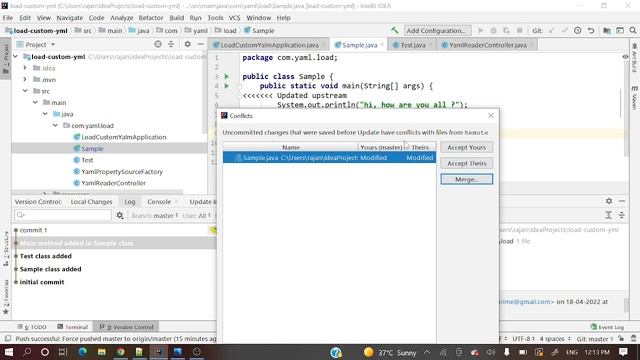This screenshot has height=360, width=640.
Task: Select 'Test class added' commit
Action: pos(45,256)
